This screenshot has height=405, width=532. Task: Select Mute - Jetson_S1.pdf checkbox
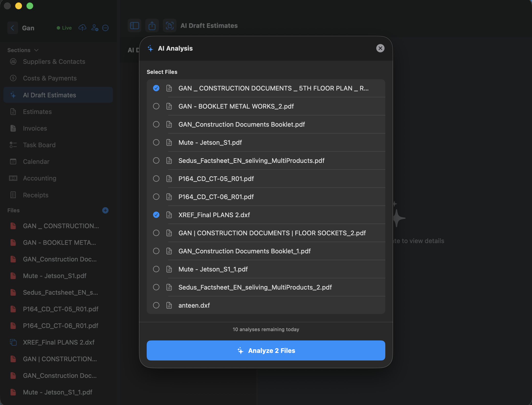point(156,142)
